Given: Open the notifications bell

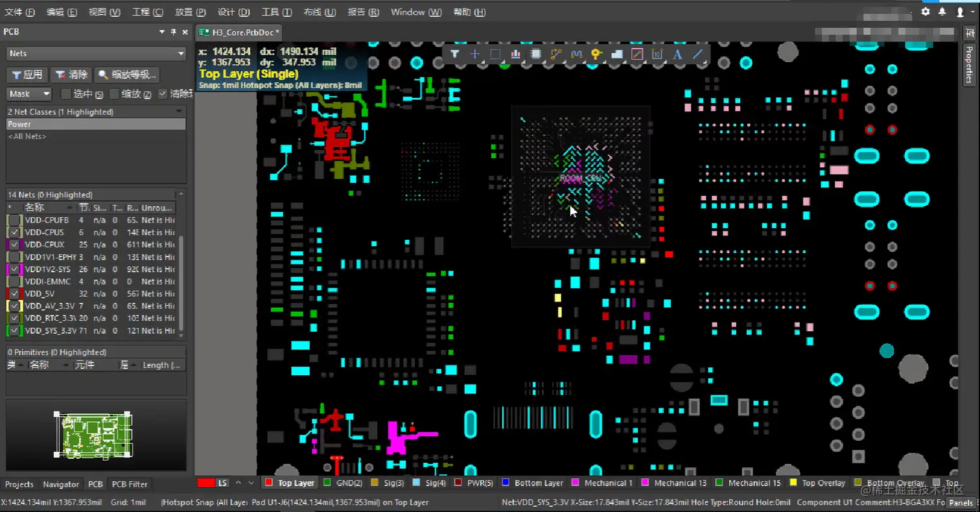Looking at the screenshot, I should [x=942, y=12].
